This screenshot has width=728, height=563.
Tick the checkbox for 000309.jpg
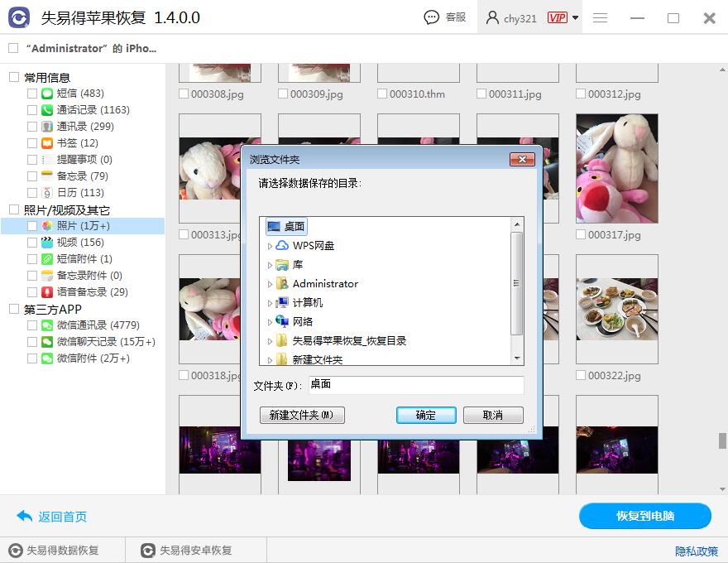pos(283,94)
